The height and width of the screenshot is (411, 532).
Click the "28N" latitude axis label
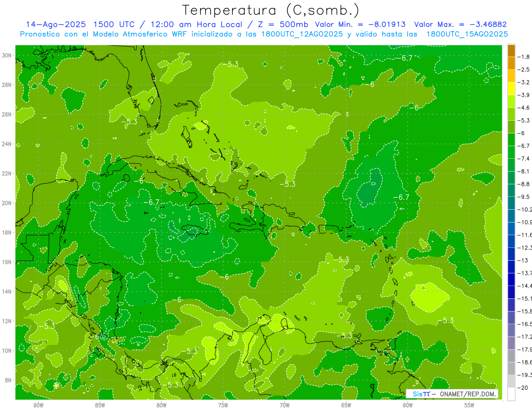[x=8, y=85]
